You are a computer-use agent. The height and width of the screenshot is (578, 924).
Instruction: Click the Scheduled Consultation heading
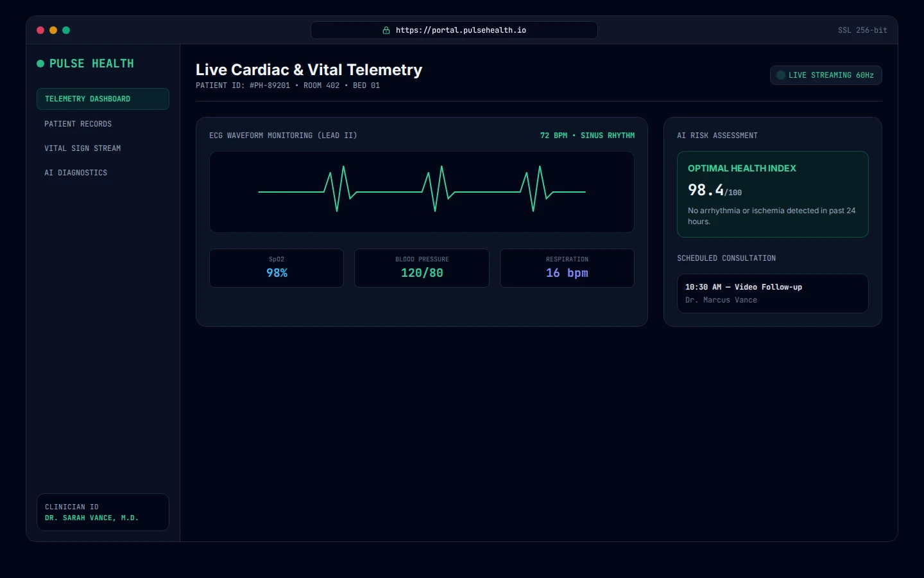click(x=726, y=258)
